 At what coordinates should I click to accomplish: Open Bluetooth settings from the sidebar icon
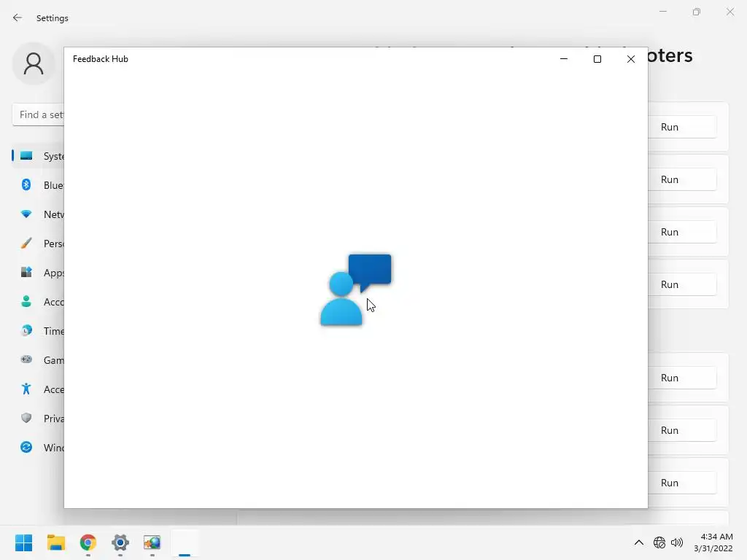(26, 184)
